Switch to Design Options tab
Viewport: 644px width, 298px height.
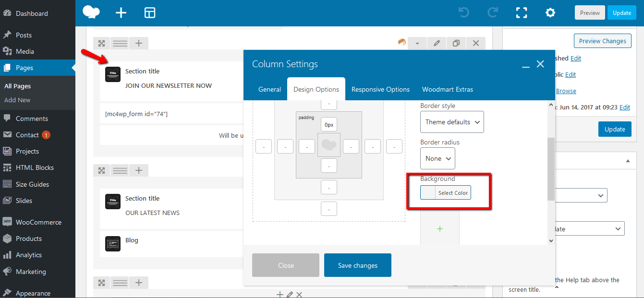[316, 89]
